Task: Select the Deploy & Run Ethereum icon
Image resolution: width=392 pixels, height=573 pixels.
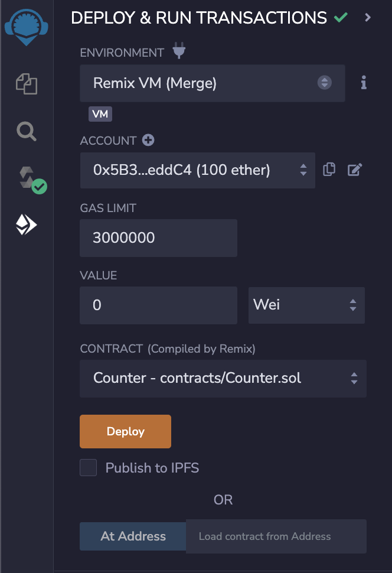Action: click(27, 224)
